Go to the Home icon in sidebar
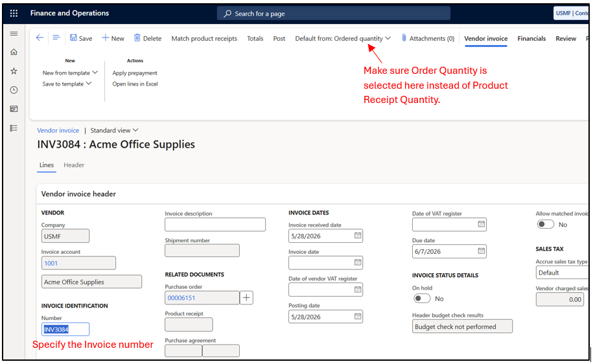Viewport: 593px width, 364px height. tap(14, 52)
